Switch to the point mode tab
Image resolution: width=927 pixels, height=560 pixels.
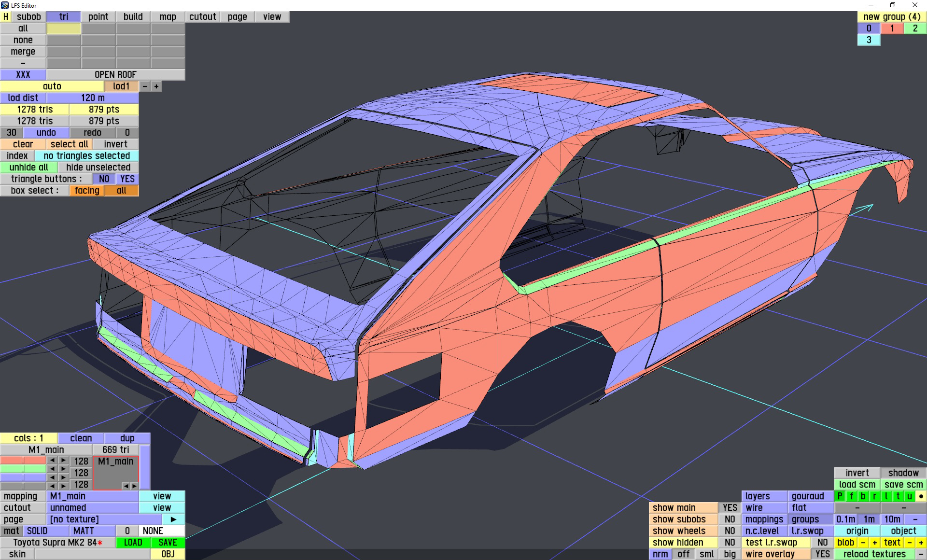(98, 16)
